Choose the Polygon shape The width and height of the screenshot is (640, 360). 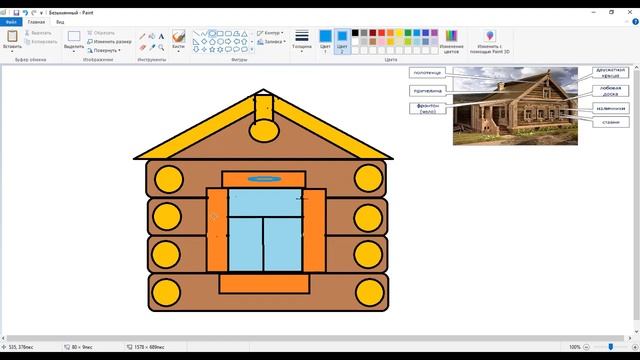(236, 33)
